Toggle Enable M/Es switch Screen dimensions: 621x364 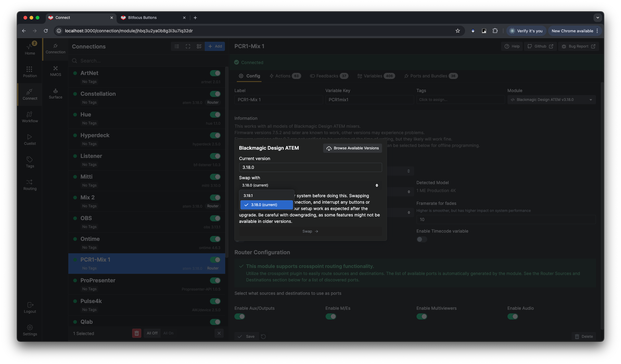(x=331, y=316)
